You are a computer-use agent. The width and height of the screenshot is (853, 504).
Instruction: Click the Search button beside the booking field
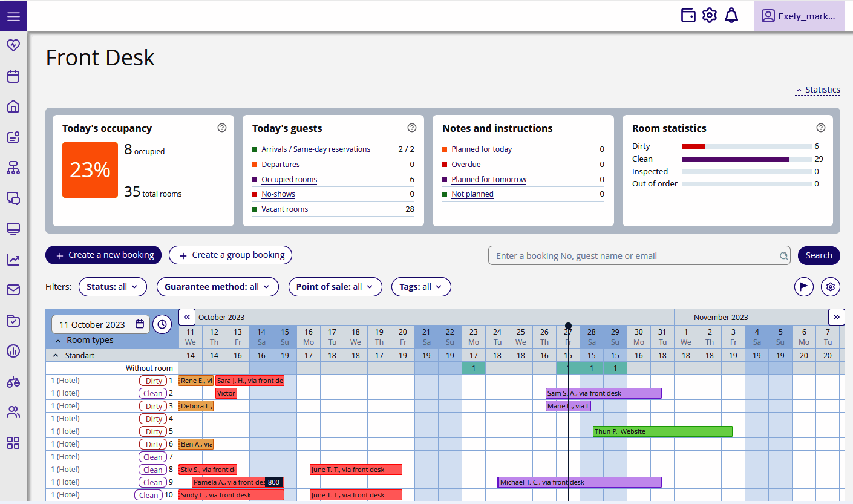819,255
